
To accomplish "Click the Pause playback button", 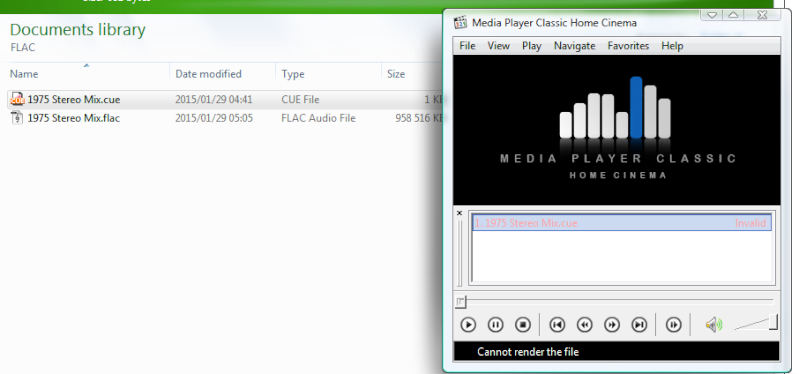I will 495,325.
